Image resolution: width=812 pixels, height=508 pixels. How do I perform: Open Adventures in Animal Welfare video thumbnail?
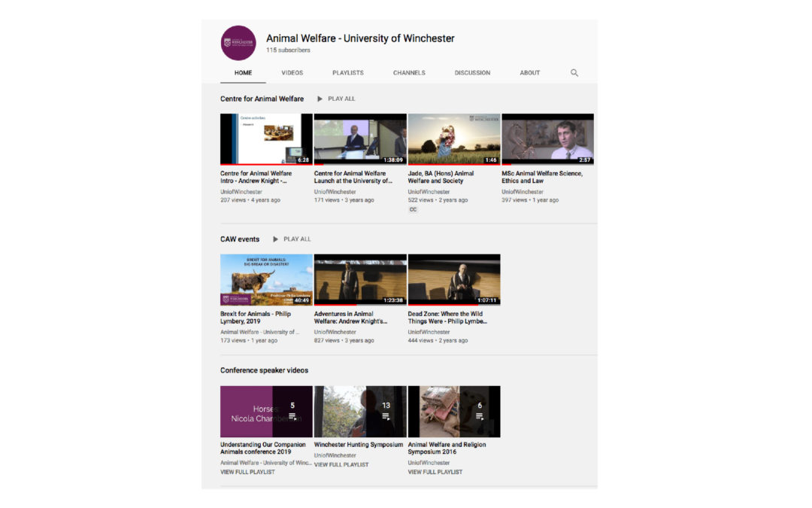[360, 279]
